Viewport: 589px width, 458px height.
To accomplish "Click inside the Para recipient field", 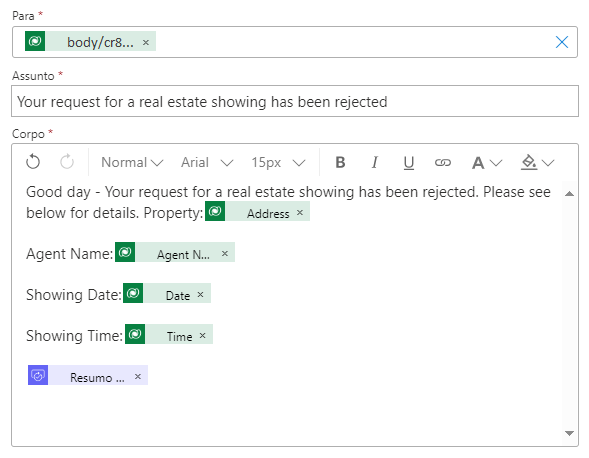I will (295, 42).
